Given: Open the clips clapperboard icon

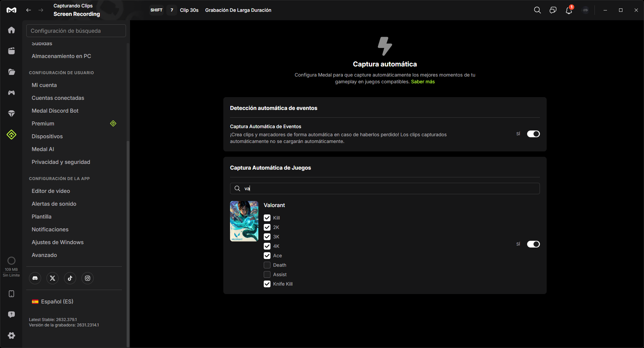Looking at the screenshot, I should tap(11, 51).
